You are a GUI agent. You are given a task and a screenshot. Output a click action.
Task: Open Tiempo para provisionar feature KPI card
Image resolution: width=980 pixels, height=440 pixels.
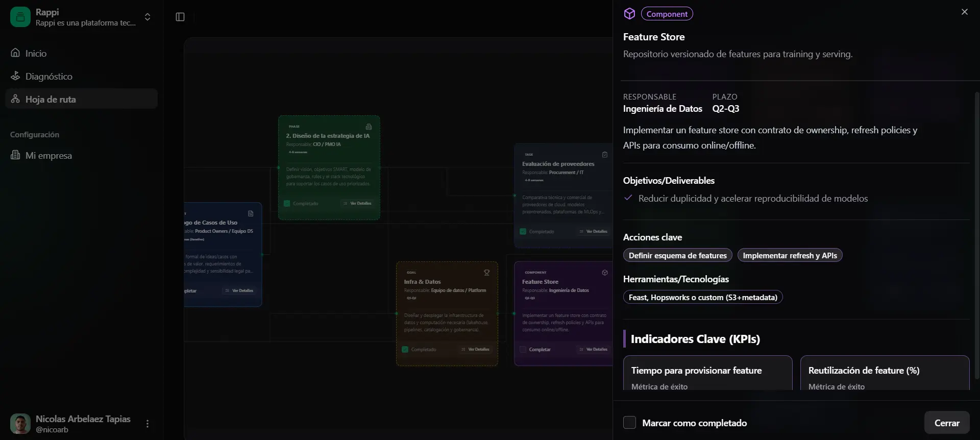pyautogui.click(x=707, y=373)
